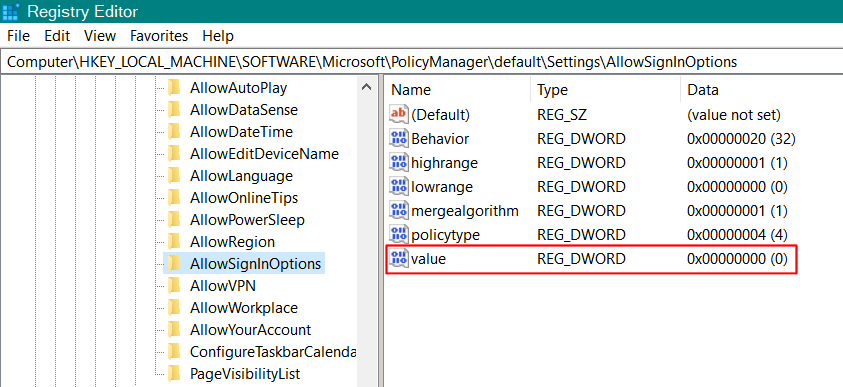Select the policytype value name
The image size is (843, 387).
point(445,234)
